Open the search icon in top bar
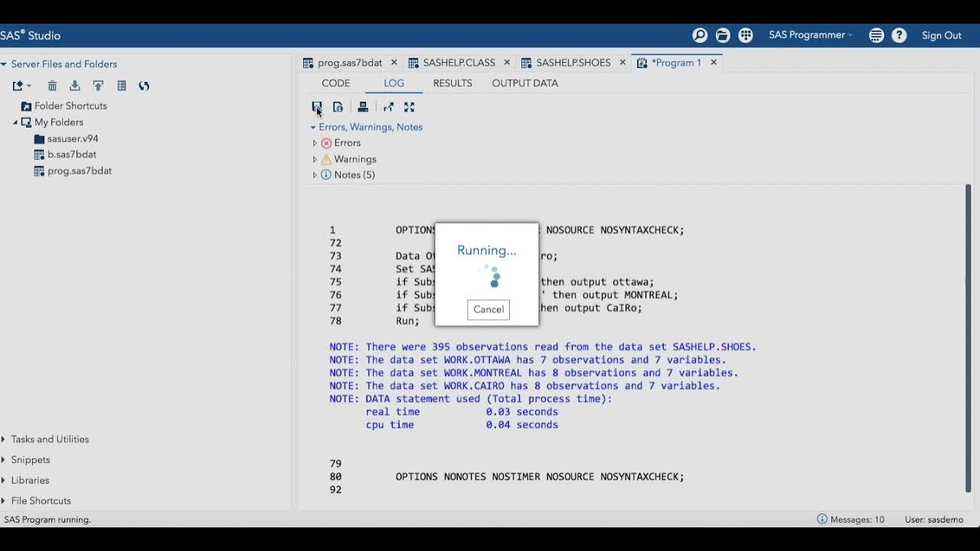This screenshot has width=980, height=551. (700, 35)
